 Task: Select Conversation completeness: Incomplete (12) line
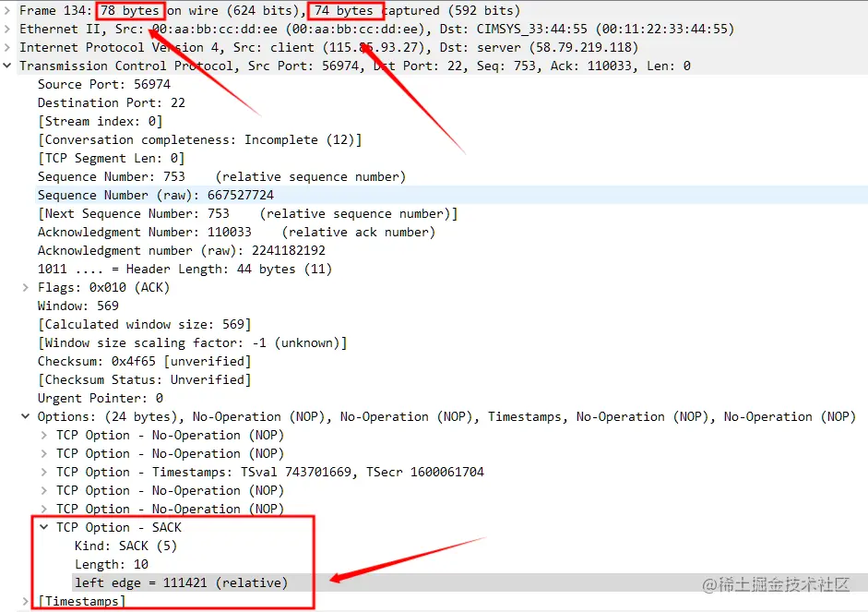[x=200, y=139]
